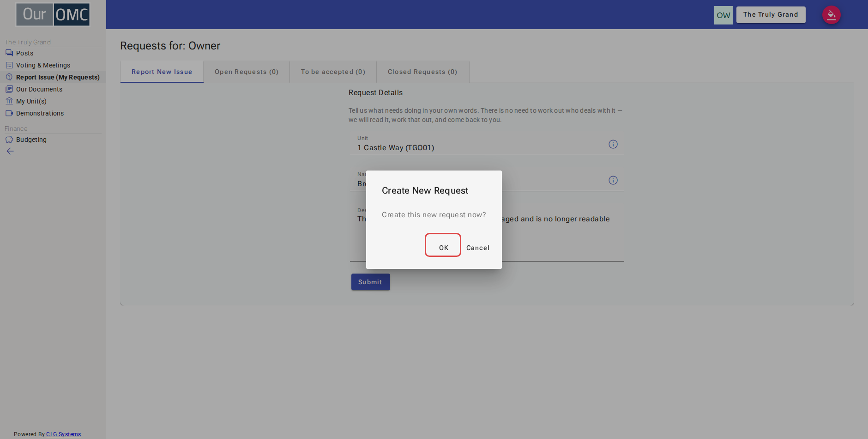Viewport: 868px width, 439px height.
Task: Click the Our OMC logo
Action: 53,14
